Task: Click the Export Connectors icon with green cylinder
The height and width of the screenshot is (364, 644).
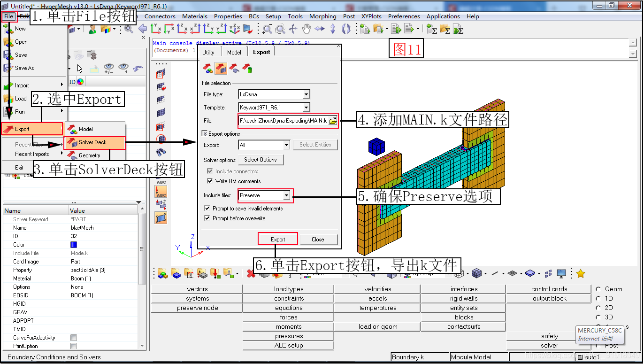Action: pos(247,69)
